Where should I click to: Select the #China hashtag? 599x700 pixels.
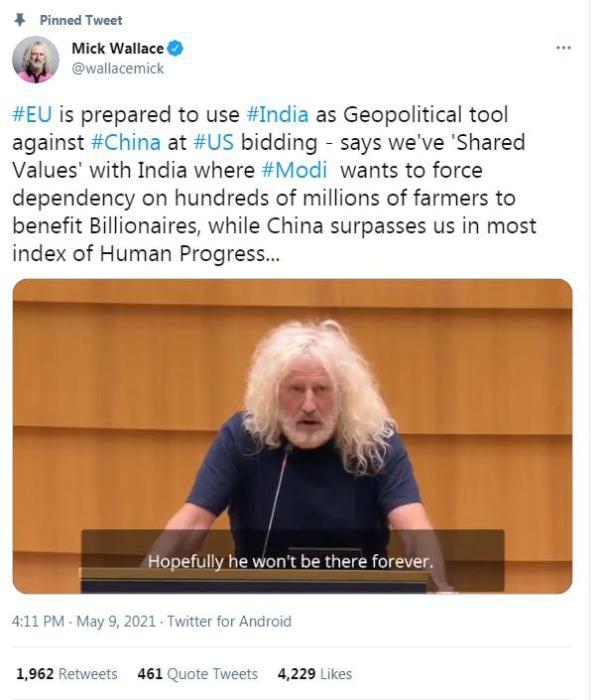[125, 142]
